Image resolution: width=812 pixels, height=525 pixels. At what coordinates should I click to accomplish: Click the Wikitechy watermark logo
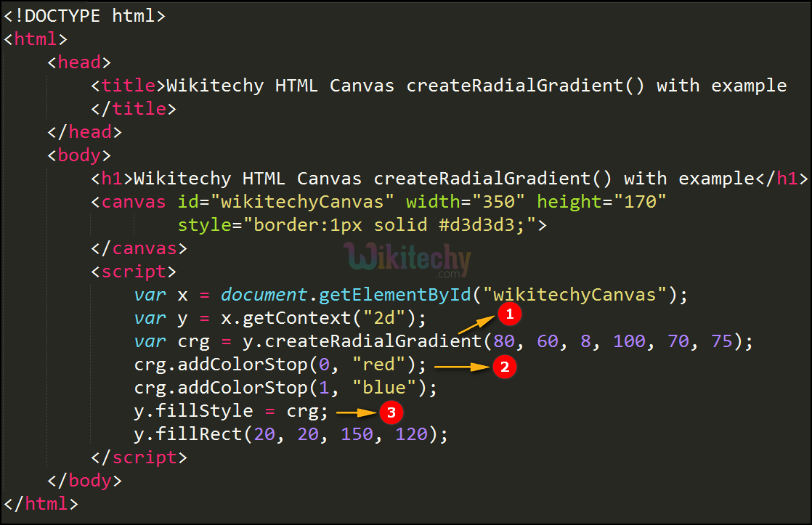click(x=407, y=260)
